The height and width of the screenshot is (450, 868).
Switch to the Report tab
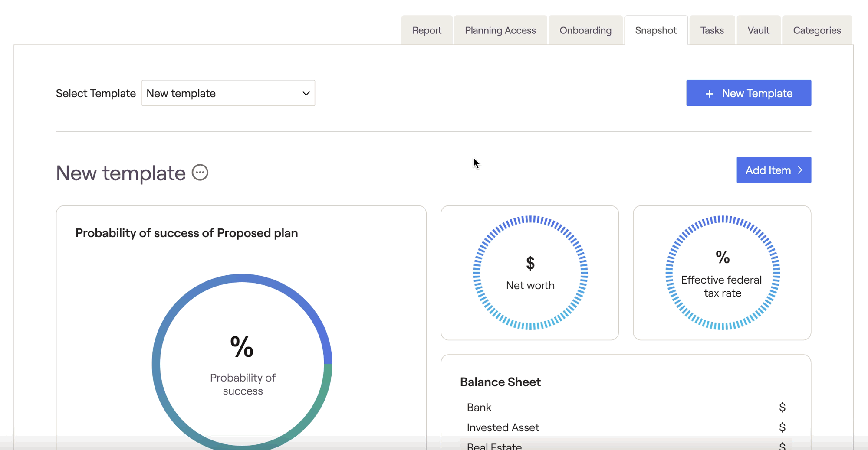pos(427,30)
